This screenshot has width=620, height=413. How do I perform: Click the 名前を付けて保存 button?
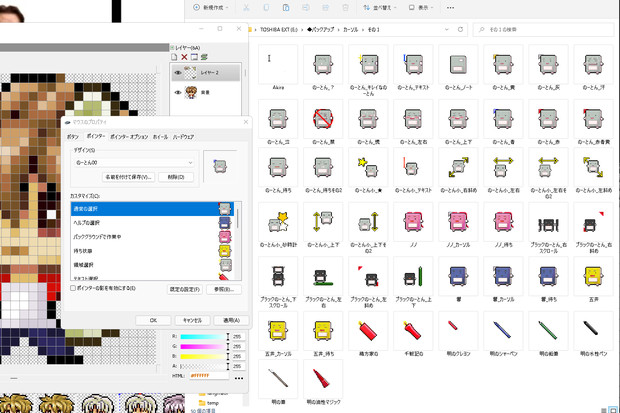coord(129,177)
